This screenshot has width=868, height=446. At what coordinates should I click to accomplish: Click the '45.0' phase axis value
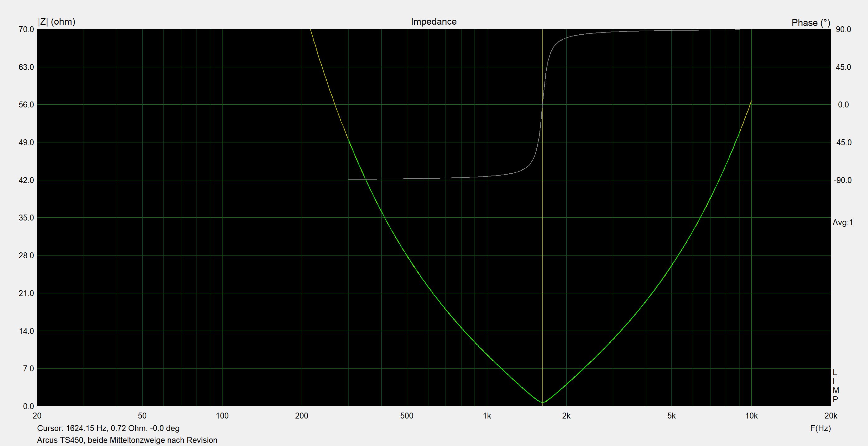tap(843, 67)
